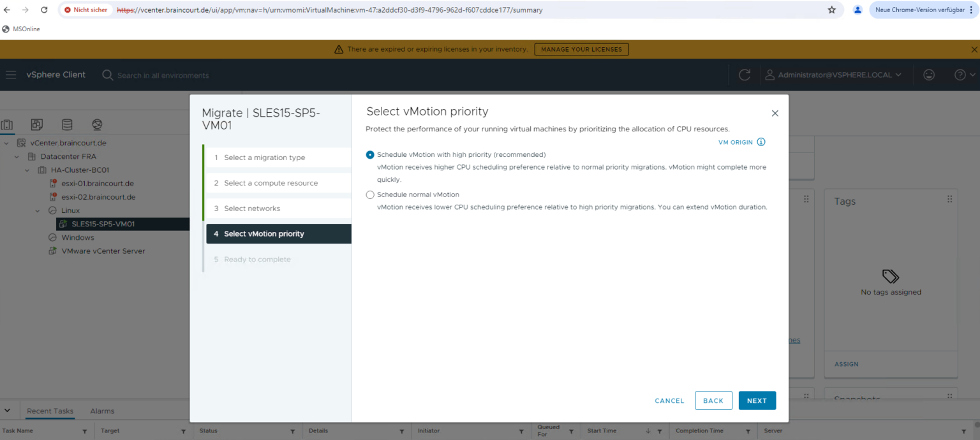Open the vSphere Client hamburger menu

(x=10, y=75)
